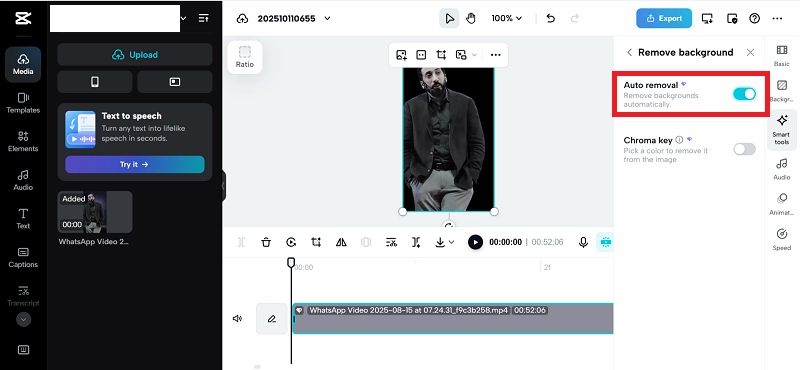
Task: Click the crop icon in timeline toolbar
Action: (316, 242)
